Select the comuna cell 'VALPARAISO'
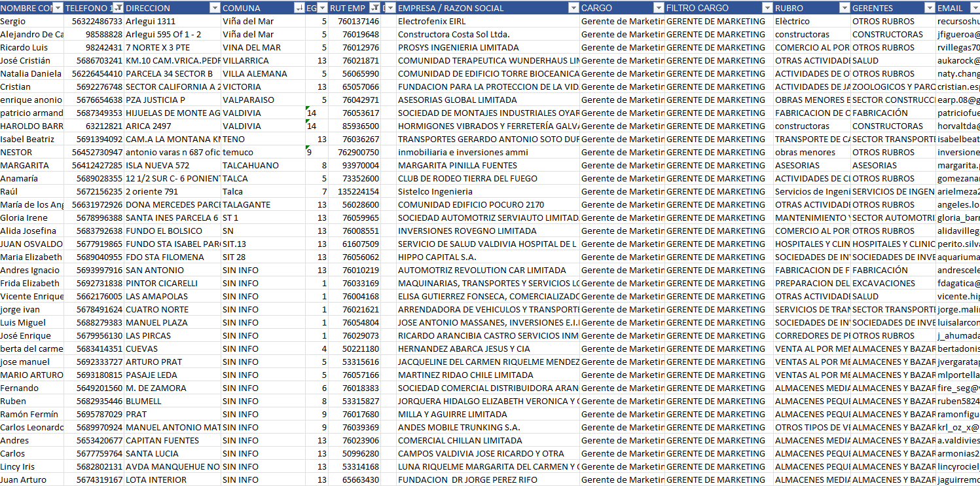 pos(263,100)
